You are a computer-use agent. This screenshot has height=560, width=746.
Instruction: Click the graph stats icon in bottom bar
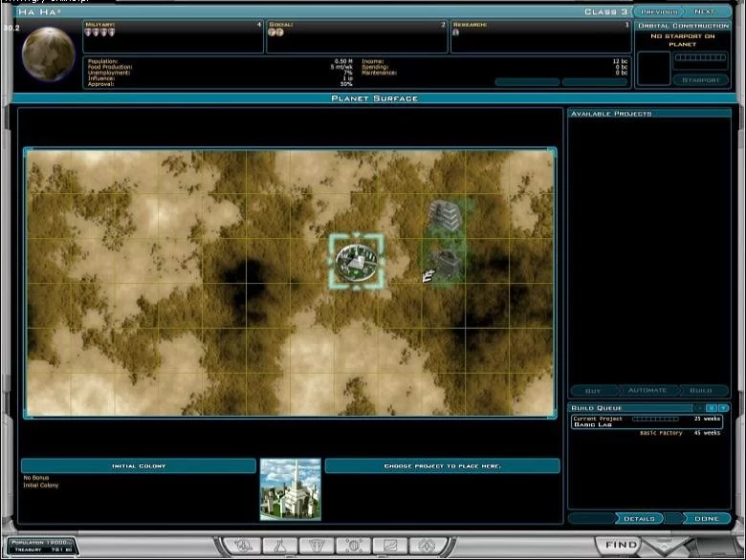point(390,546)
